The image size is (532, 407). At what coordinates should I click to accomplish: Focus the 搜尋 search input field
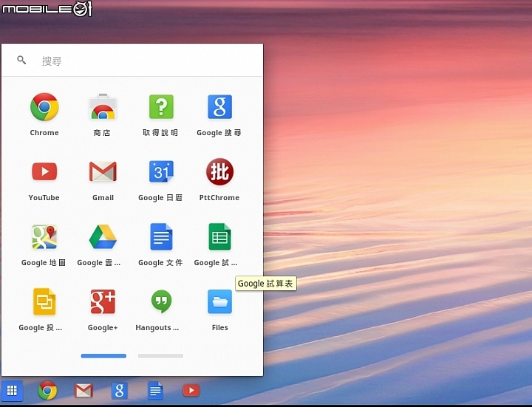(132, 61)
